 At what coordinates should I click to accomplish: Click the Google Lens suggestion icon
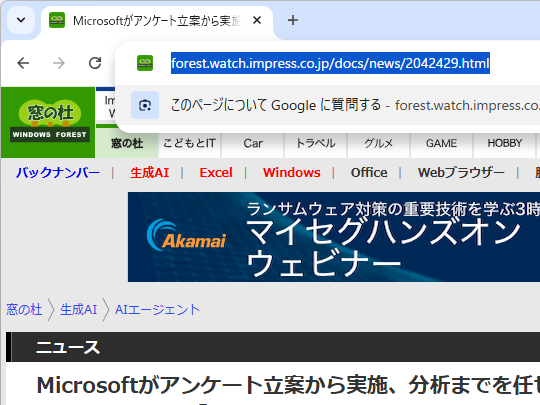145,105
